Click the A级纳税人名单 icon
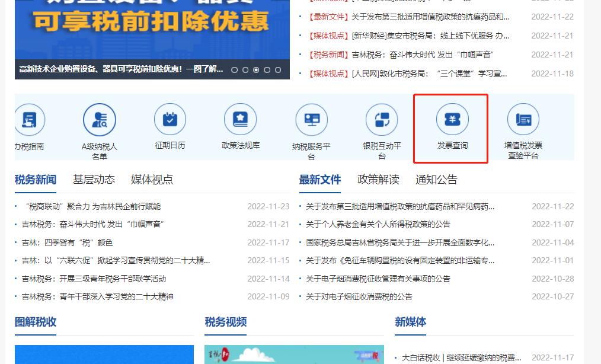This screenshot has height=364, width=601. pos(100,120)
